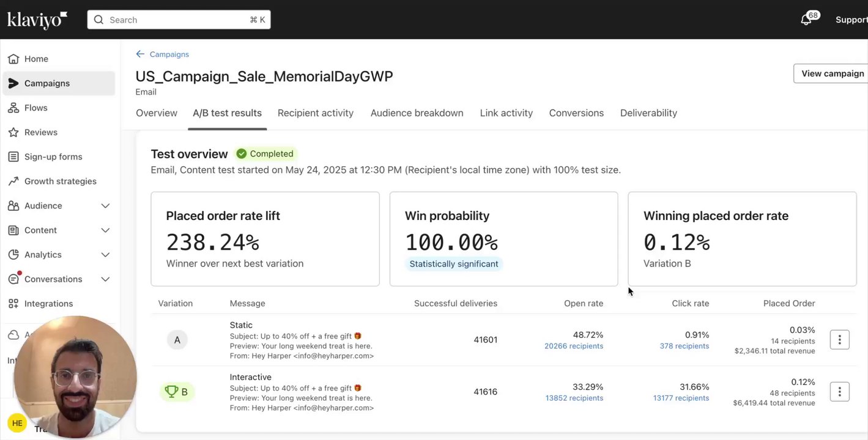Screen dimensions: 868x440
Task: Expand the Analytics sidebar section
Action: (105, 255)
